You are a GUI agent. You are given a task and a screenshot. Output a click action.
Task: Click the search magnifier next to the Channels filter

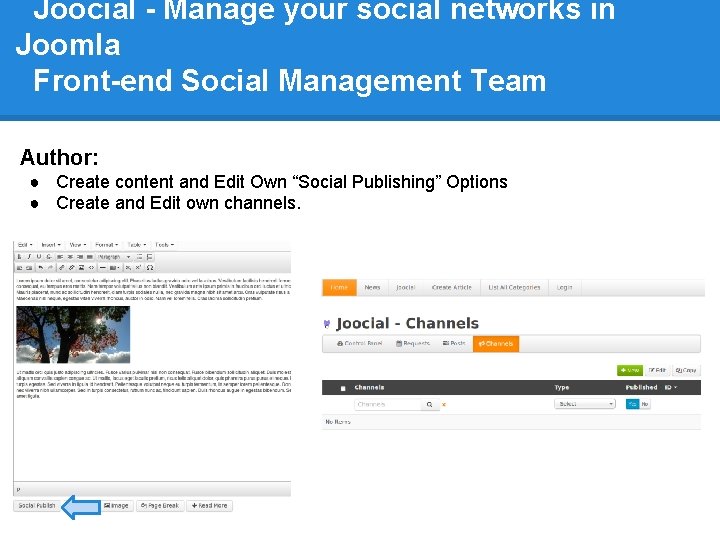point(429,405)
